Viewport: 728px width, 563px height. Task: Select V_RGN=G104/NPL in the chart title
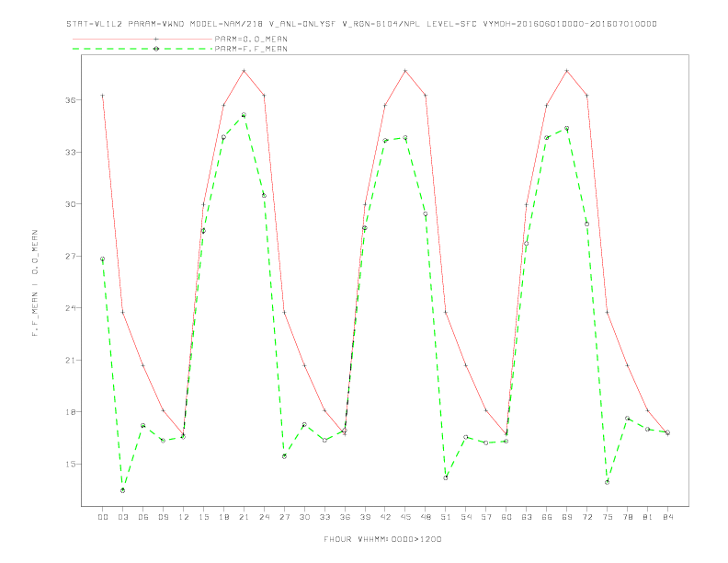point(381,24)
